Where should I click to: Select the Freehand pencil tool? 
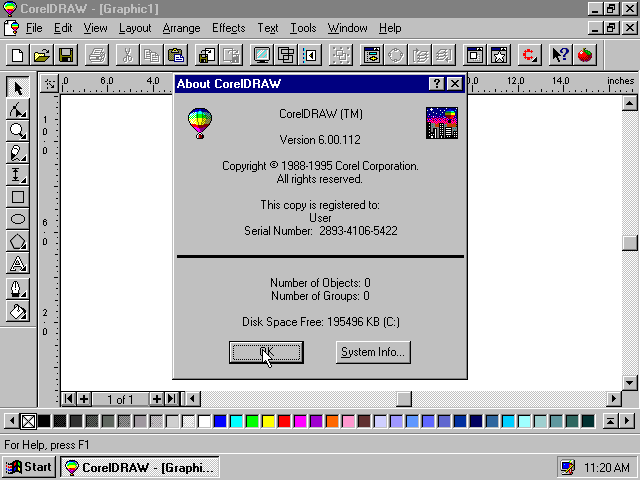[18, 153]
